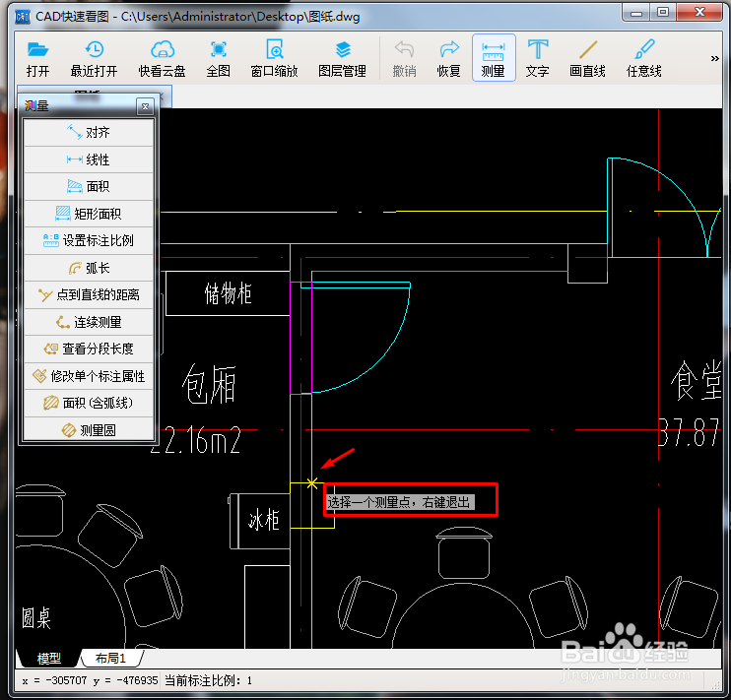This screenshot has width=731, height=700.
Task: Close the 测量 floating panel
Action: click(146, 106)
